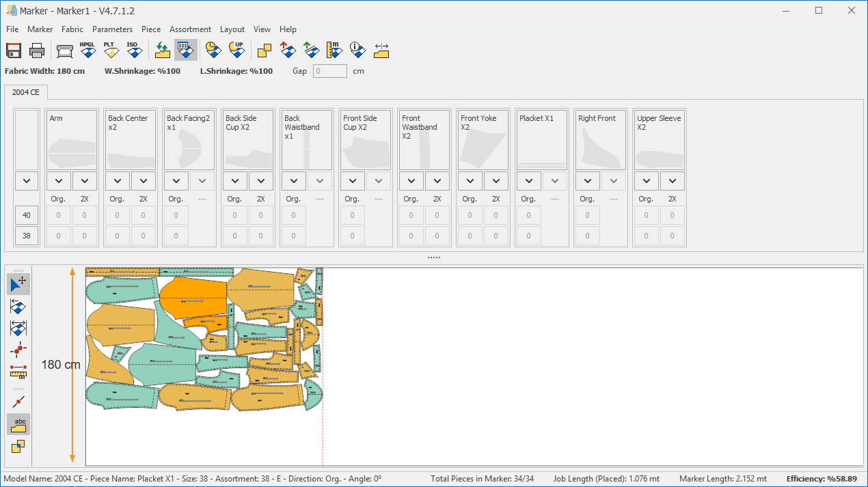Image resolution: width=868 pixels, height=487 pixels.
Task: Expand the Org. dropdown under Right Front
Action: [x=588, y=181]
